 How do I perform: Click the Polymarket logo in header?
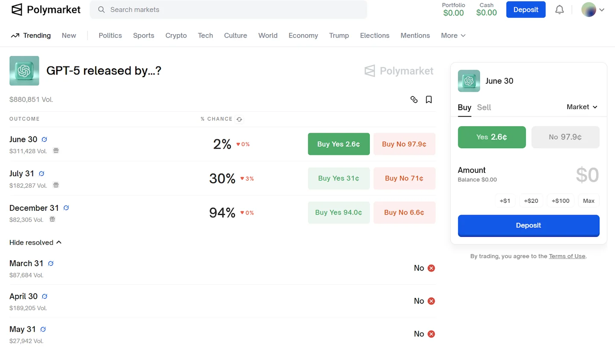point(46,9)
